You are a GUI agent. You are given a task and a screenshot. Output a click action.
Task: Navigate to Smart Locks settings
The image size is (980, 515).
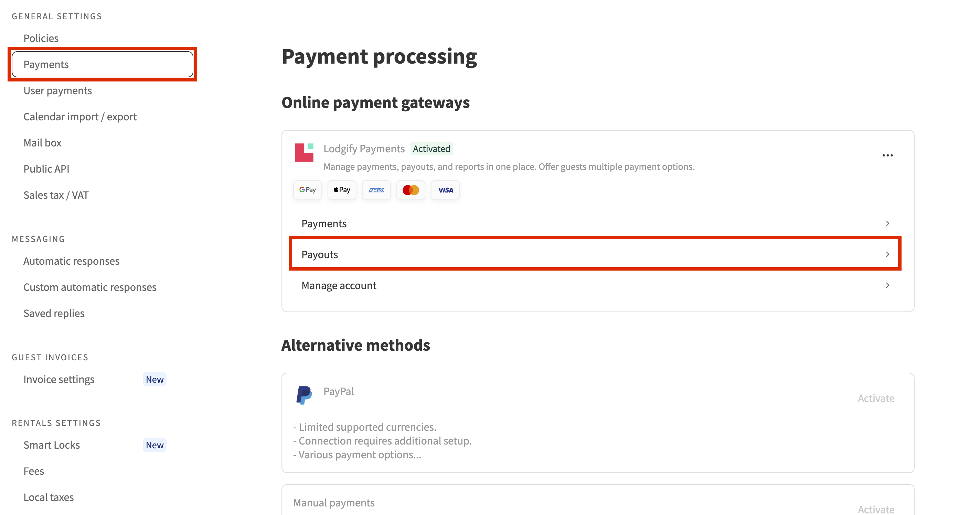(x=52, y=445)
